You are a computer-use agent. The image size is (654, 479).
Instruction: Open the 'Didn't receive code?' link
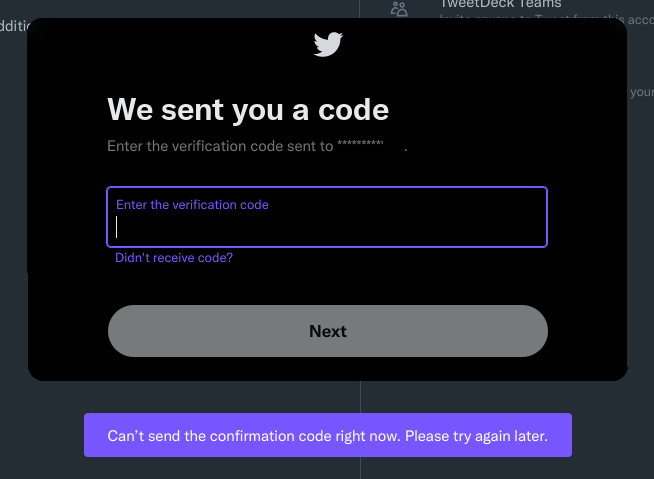click(174, 257)
